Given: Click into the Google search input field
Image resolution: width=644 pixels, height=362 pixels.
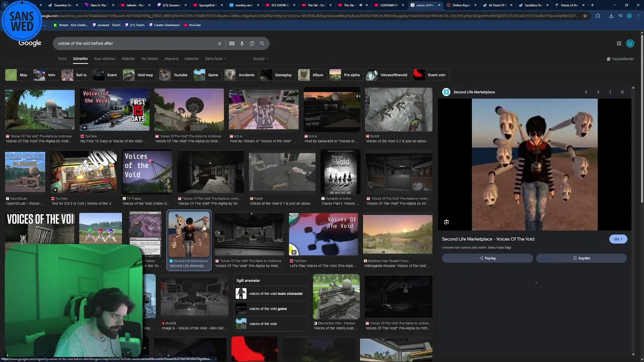Looking at the screenshot, I should (x=136, y=43).
